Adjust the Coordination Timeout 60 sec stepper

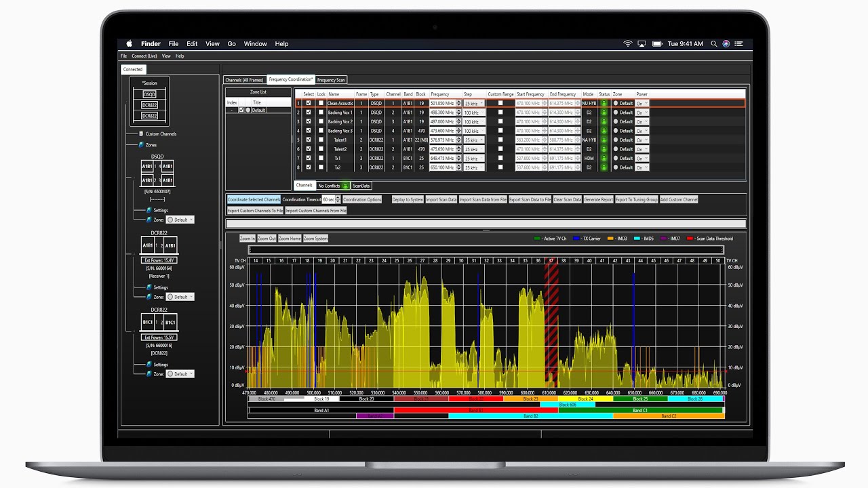(338, 200)
